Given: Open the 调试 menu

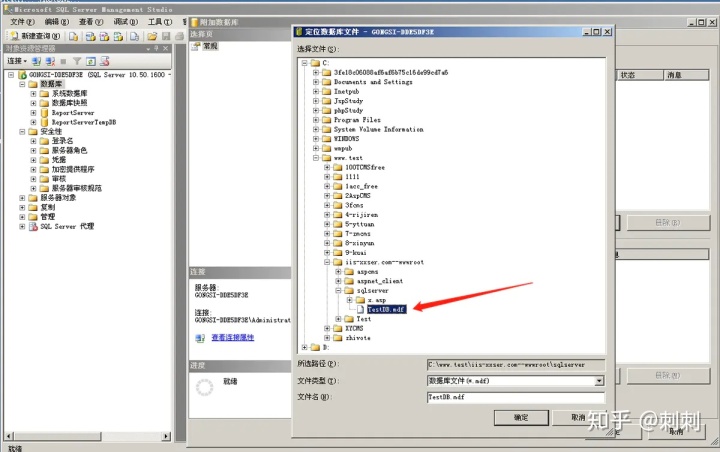Looking at the screenshot, I should (126, 22).
